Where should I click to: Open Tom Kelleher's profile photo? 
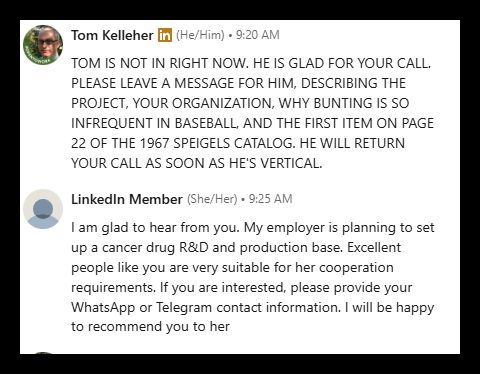(x=43, y=45)
